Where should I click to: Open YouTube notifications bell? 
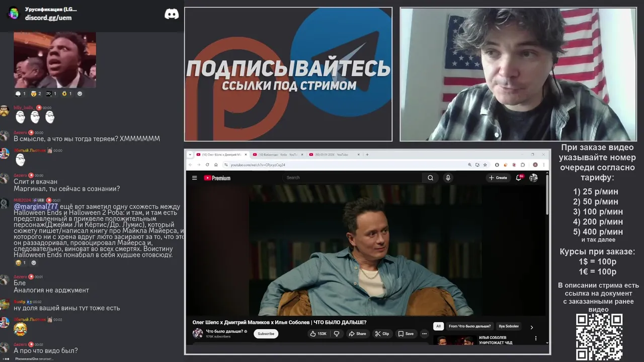519,177
